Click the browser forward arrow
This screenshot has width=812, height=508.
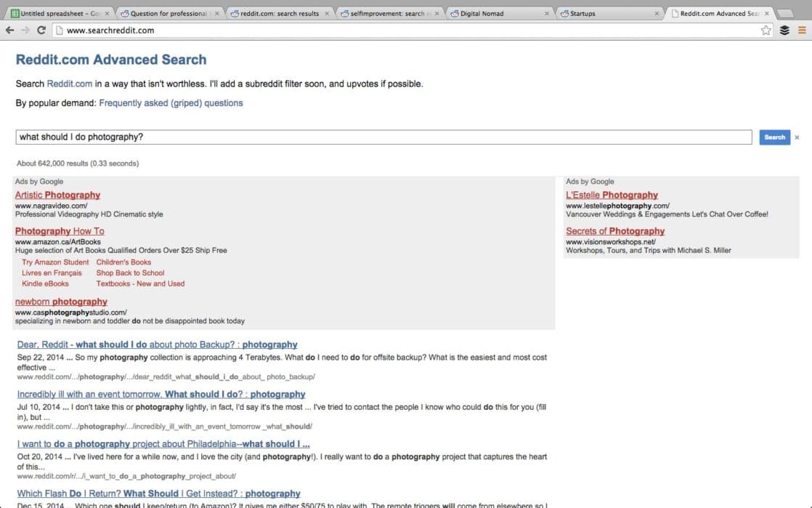pos(25,30)
